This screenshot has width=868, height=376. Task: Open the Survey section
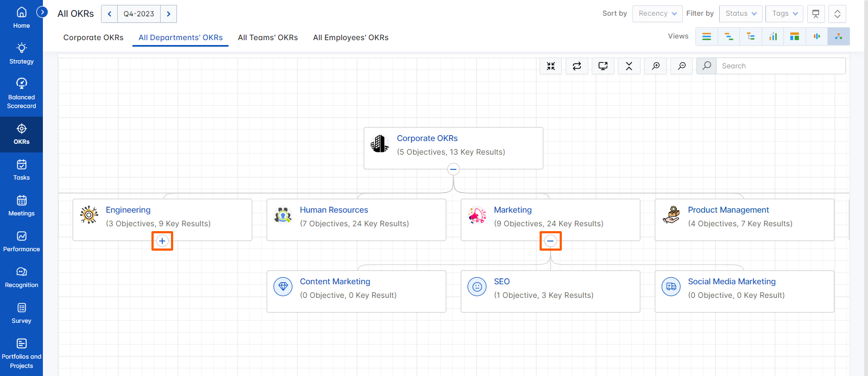[x=21, y=314]
